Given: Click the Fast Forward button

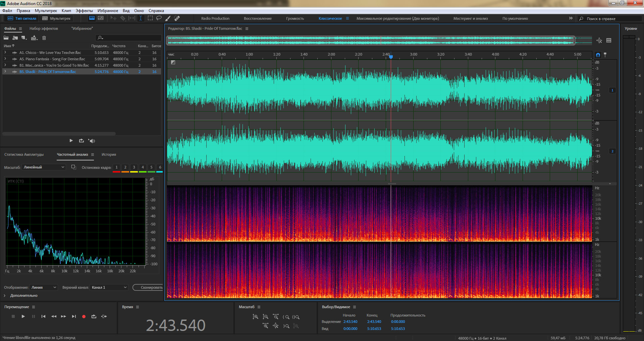Looking at the screenshot, I should coord(64,316).
